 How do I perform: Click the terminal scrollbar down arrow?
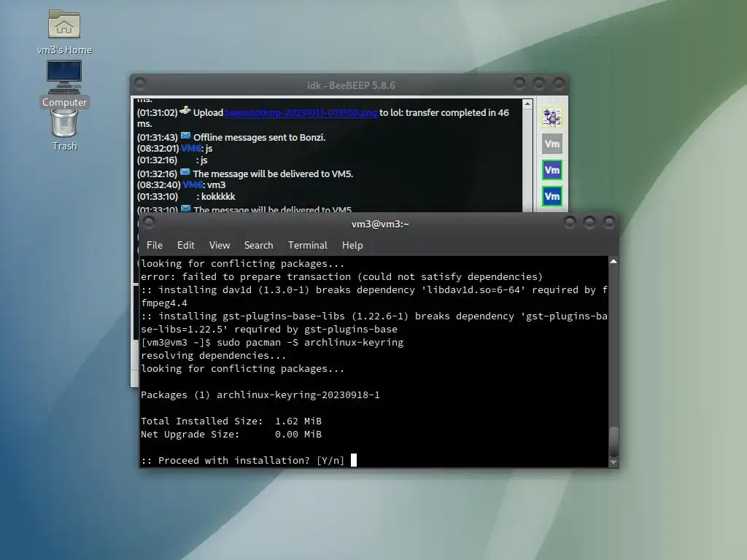pos(614,462)
